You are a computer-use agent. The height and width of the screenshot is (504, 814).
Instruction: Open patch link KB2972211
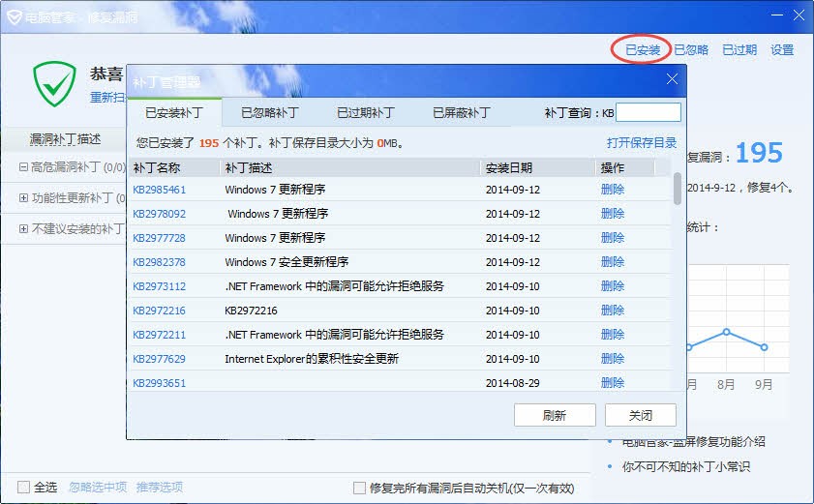(160, 335)
